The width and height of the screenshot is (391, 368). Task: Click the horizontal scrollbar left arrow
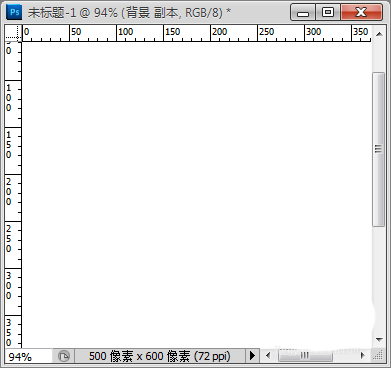268,356
